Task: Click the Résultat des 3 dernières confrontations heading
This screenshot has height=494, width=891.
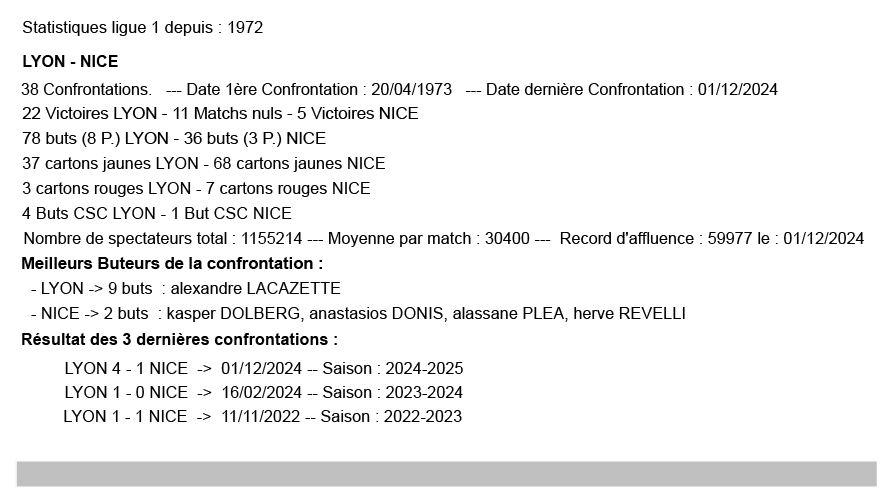Action: click(x=180, y=340)
